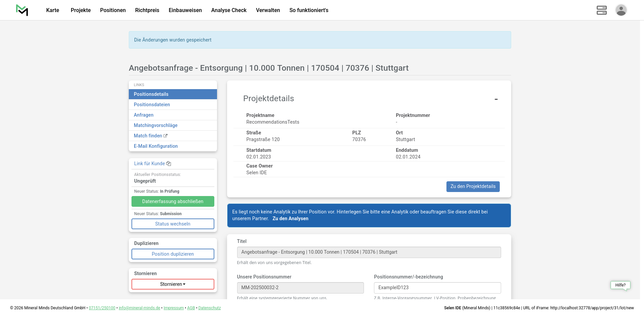Open the Projekte menu

point(80,10)
